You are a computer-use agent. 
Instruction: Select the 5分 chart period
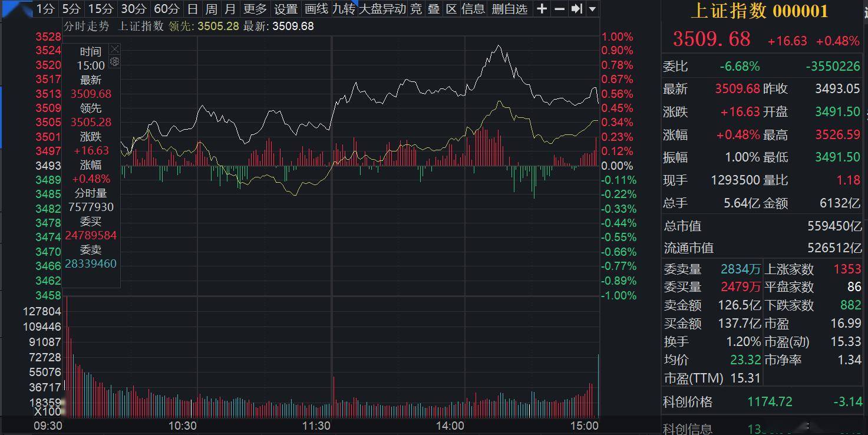[x=71, y=9]
